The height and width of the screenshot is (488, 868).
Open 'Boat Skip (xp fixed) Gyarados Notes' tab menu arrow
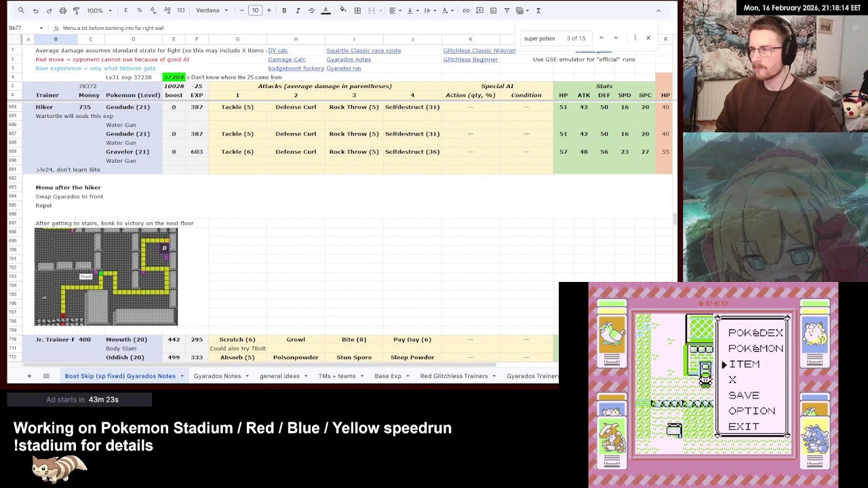tap(182, 376)
